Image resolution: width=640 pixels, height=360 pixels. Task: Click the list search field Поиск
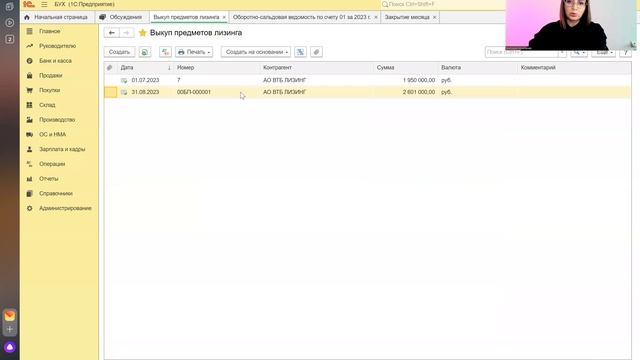(x=522, y=52)
